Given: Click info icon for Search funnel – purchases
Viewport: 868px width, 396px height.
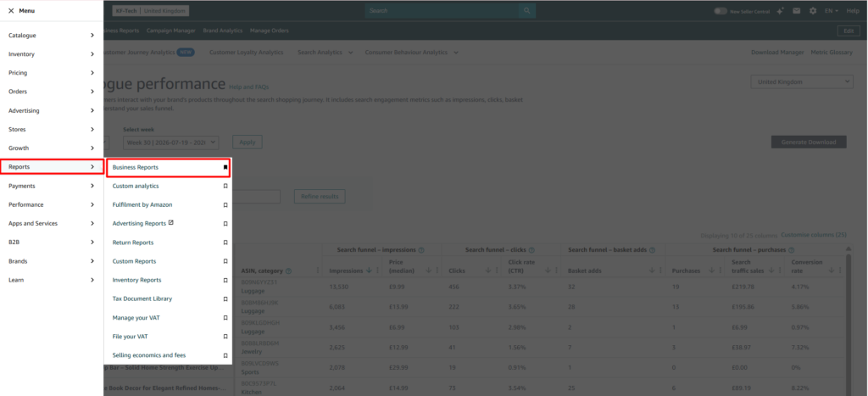Looking at the screenshot, I should click(x=792, y=250).
